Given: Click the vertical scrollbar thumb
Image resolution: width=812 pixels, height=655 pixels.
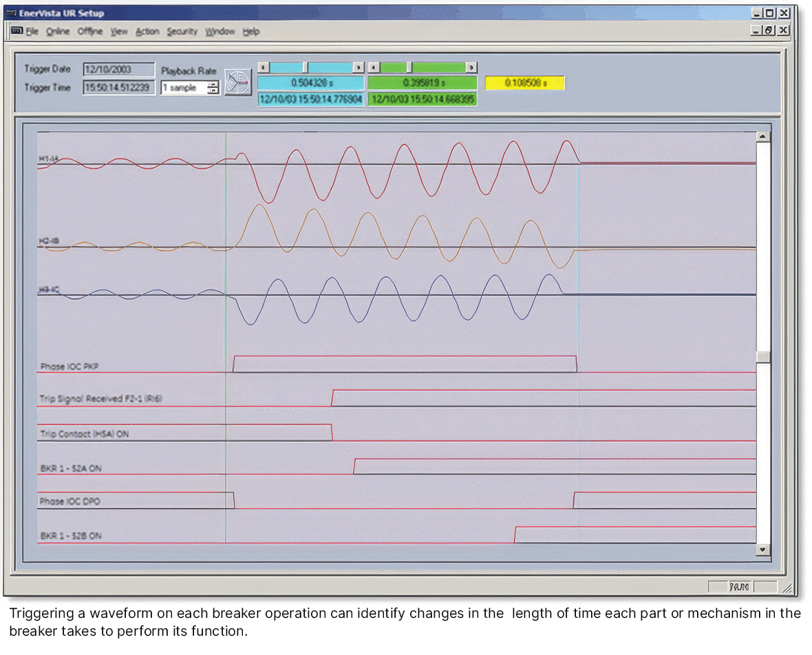Looking at the screenshot, I should click(762, 357).
